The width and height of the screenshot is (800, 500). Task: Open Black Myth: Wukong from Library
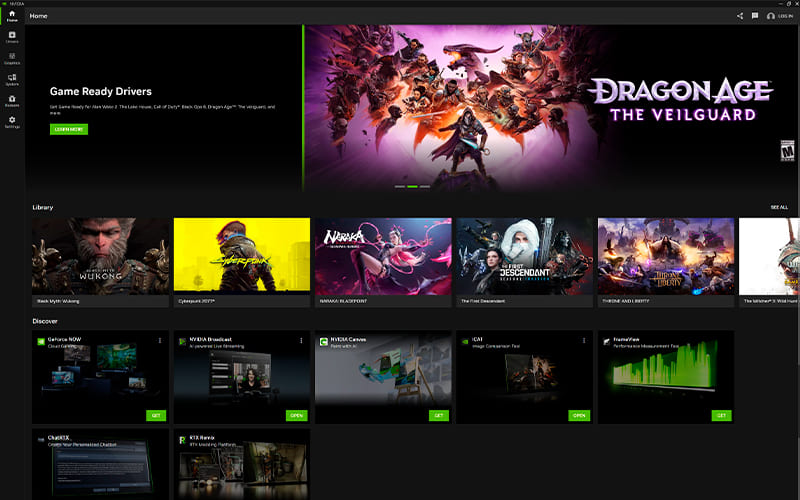pyautogui.click(x=100, y=255)
